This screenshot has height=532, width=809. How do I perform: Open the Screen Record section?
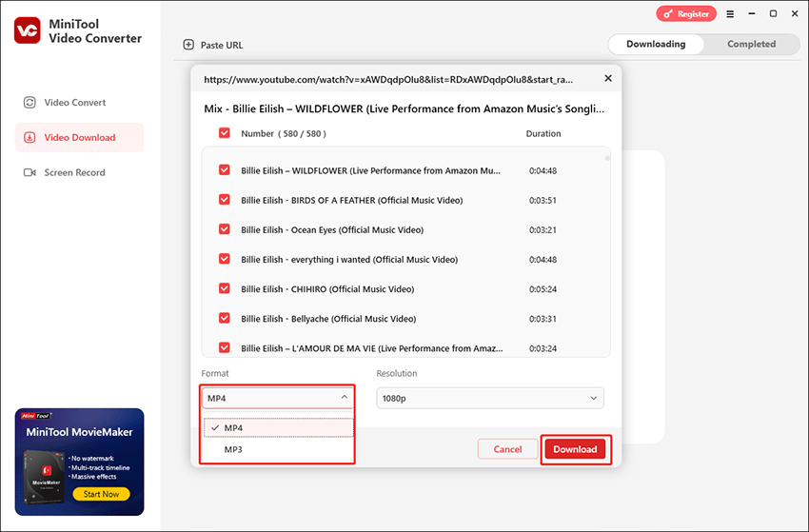(x=79, y=172)
